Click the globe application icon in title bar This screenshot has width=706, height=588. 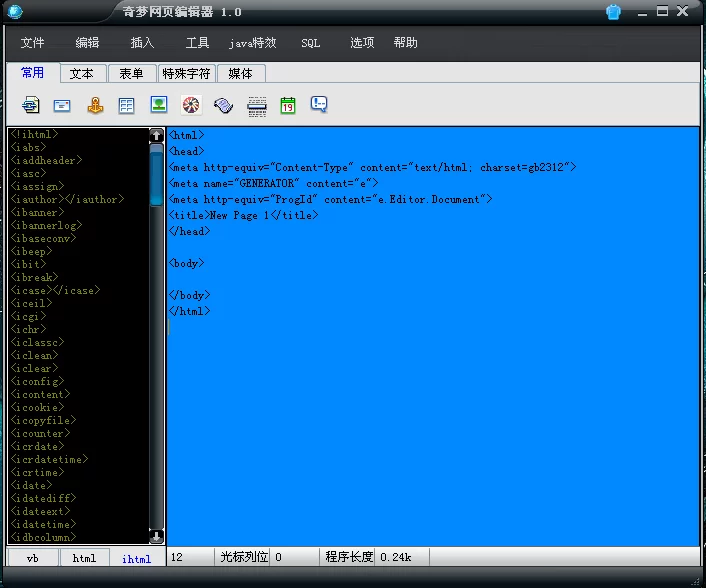[x=15, y=11]
